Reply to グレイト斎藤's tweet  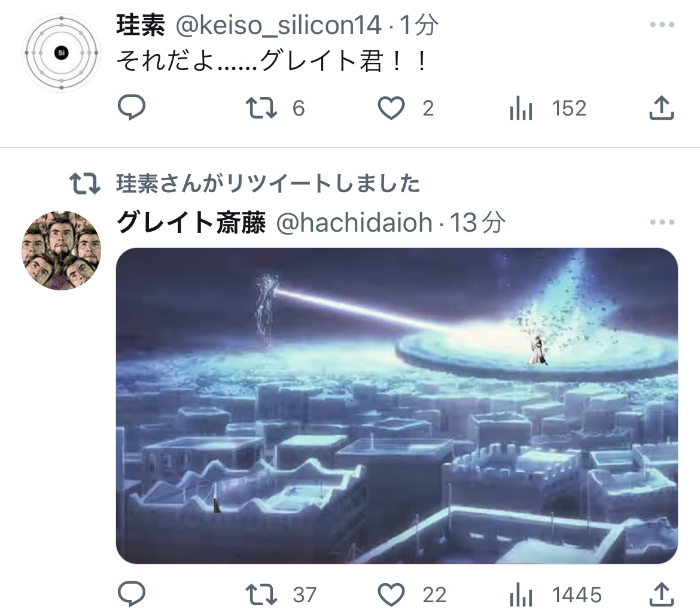[x=131, y=594]
